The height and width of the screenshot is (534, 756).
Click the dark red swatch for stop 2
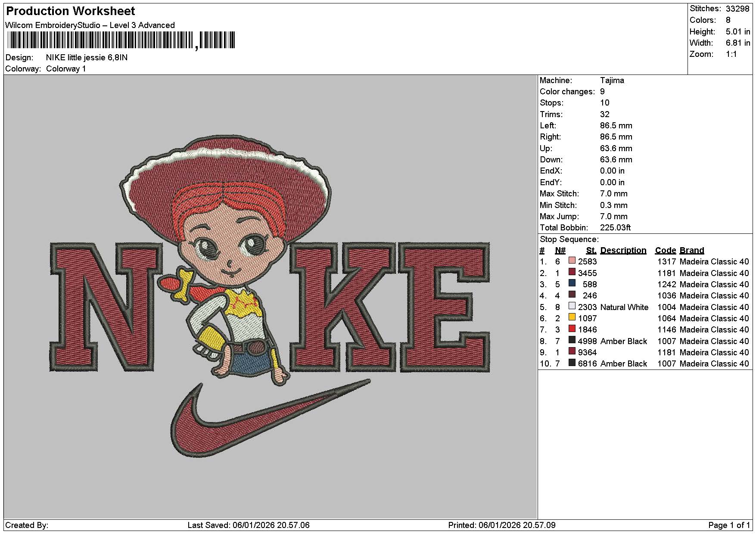pyautogui.click(x=572, y=272)
